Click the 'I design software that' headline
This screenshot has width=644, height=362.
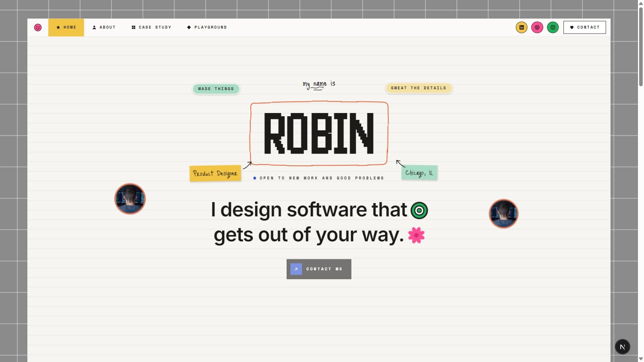[309, 210]
